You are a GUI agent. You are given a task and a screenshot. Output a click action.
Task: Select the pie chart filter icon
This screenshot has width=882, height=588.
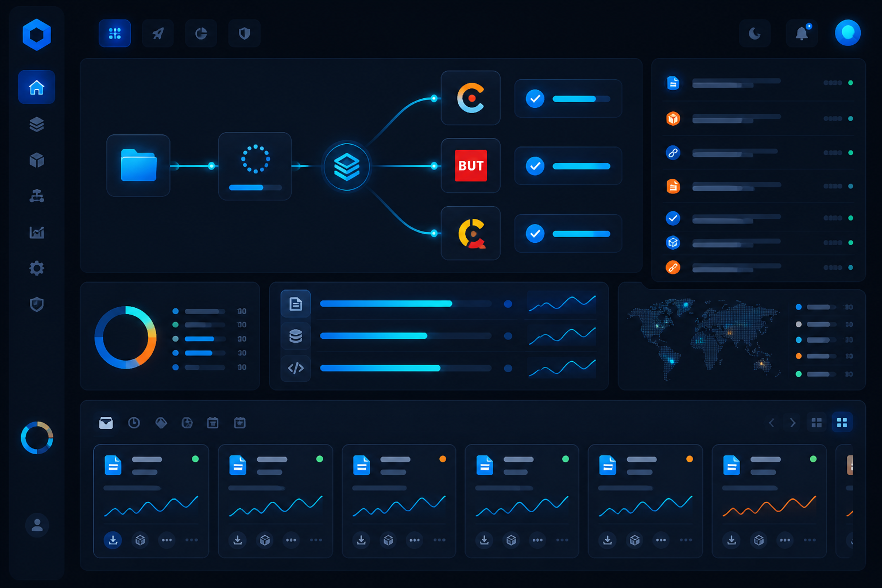coord(187,423)
